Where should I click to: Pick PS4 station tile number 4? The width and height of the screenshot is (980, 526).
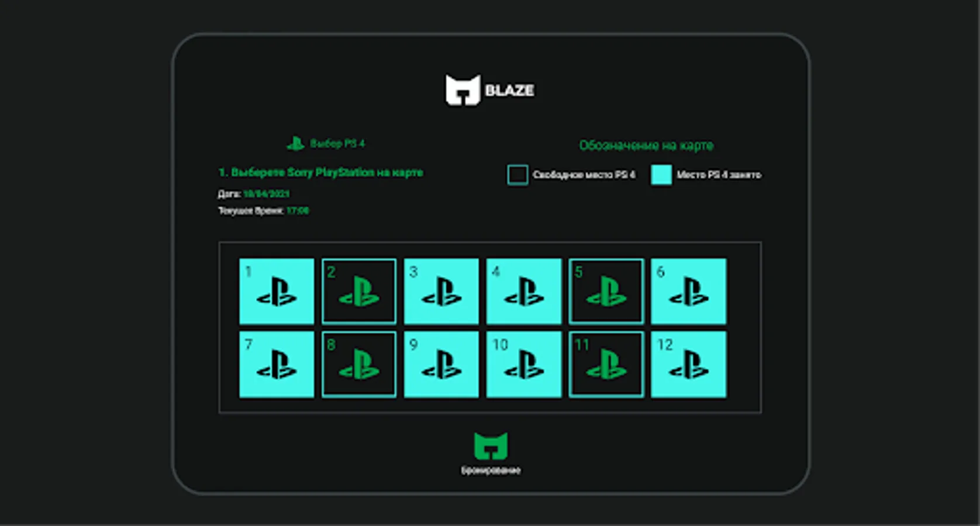(524, 291)
